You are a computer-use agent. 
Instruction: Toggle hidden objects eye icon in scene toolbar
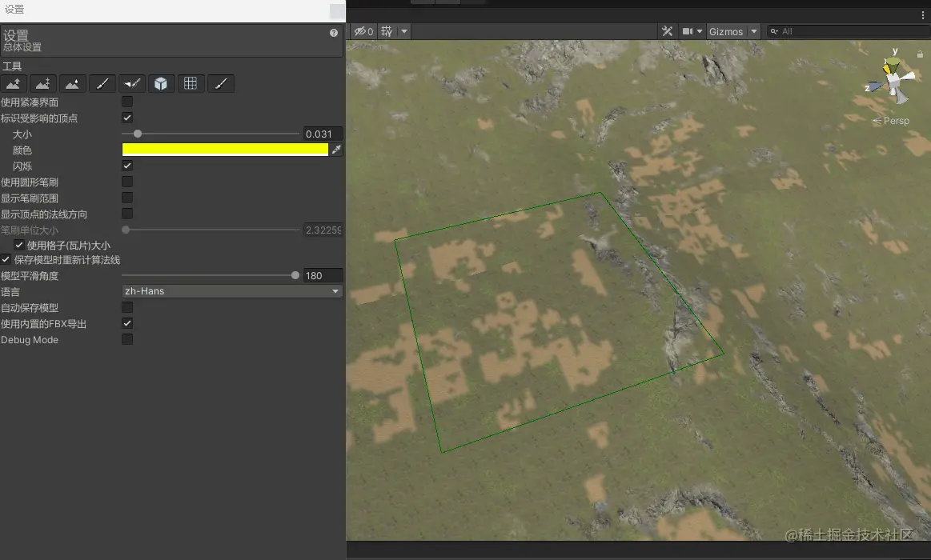coord(363,31)
